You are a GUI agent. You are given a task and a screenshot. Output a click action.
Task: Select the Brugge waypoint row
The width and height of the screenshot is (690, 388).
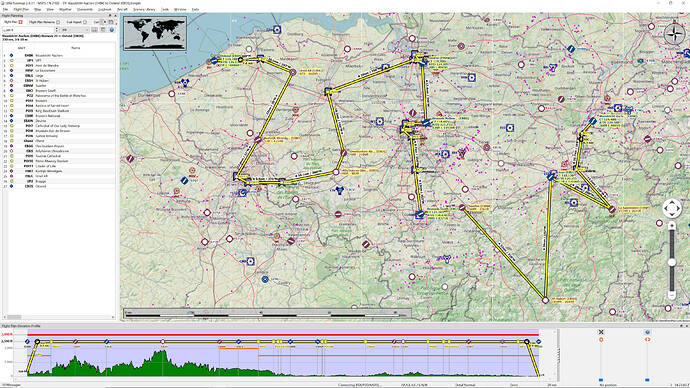coord(59,181)
